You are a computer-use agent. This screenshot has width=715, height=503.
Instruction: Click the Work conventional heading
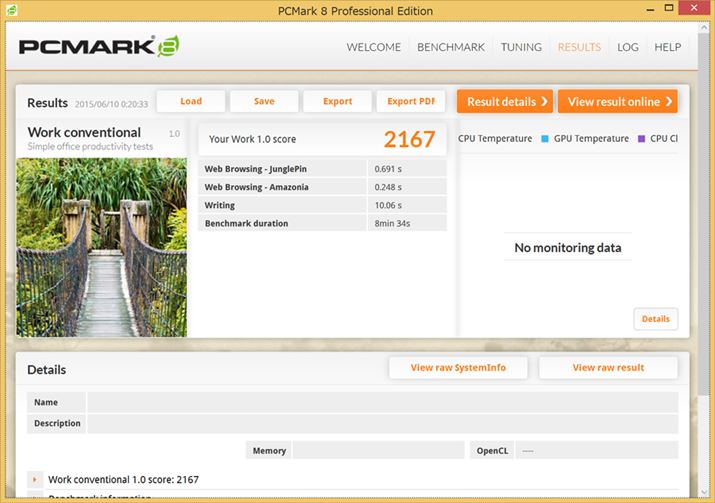84,132
